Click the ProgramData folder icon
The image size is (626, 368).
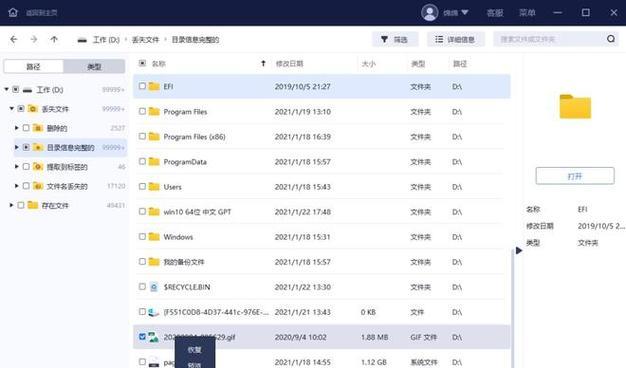point(154,161)
